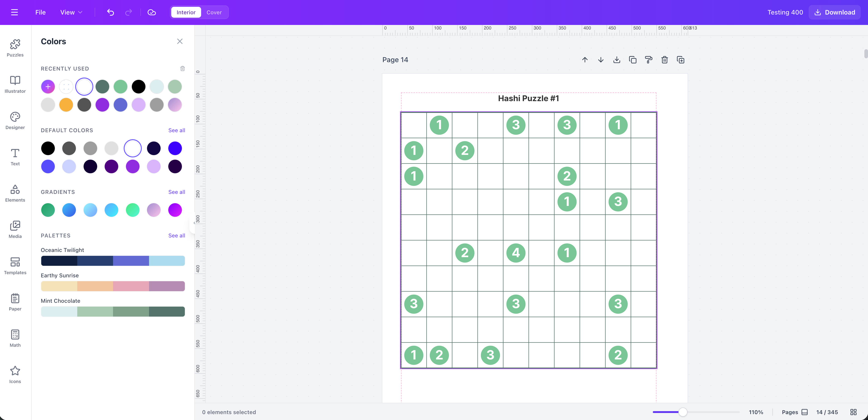Open the Puzzles sidebar panel
868x420 pixels.
[15, 48]
